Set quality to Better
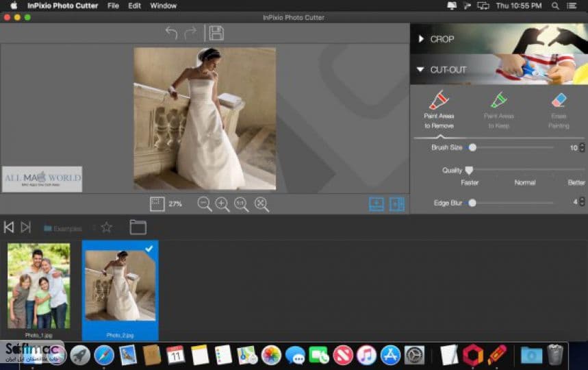The height and width of the screenshot is (370, 588). (x=576, y=182)
